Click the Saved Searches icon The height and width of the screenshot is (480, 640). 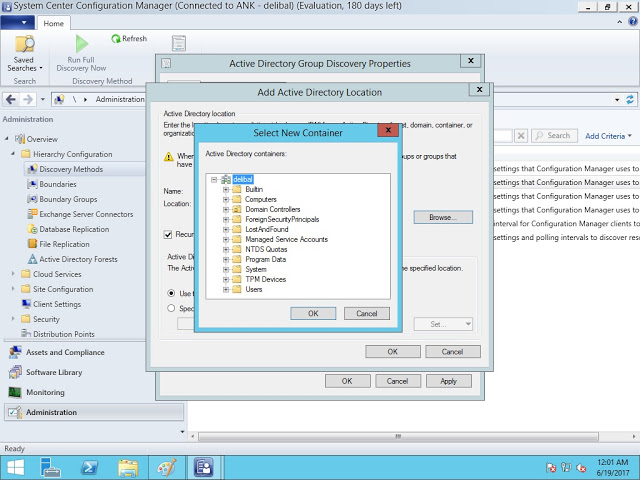(x=24, y=46)
